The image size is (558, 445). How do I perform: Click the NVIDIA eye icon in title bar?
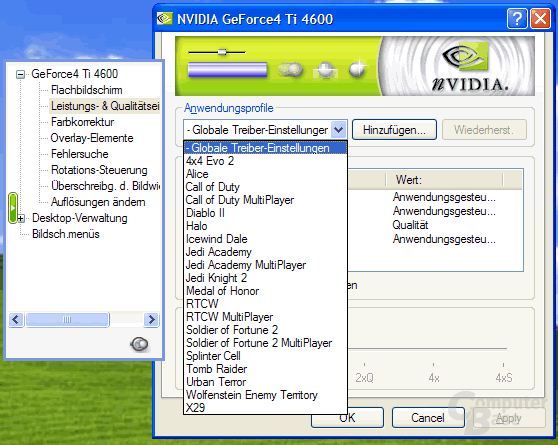[164, 19]
